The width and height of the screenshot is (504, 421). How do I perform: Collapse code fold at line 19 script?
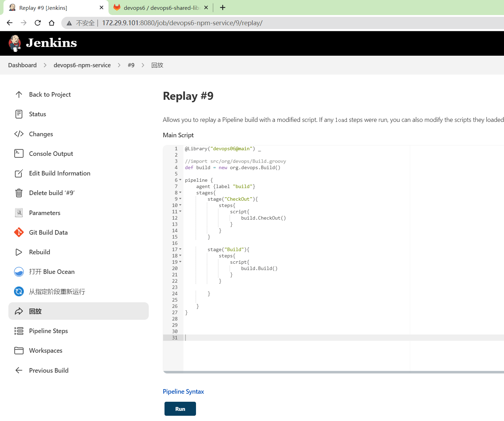pyautogui.click(x=180, y=262)
